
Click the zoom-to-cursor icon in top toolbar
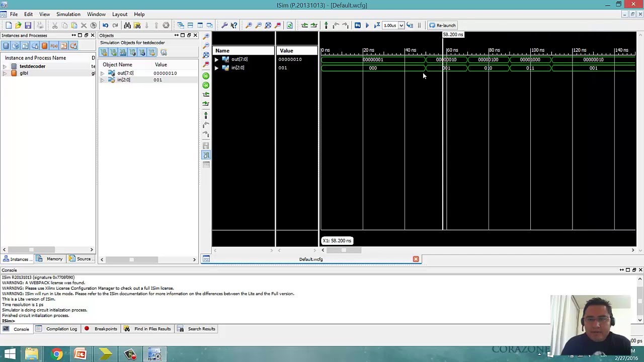point(278,25)
